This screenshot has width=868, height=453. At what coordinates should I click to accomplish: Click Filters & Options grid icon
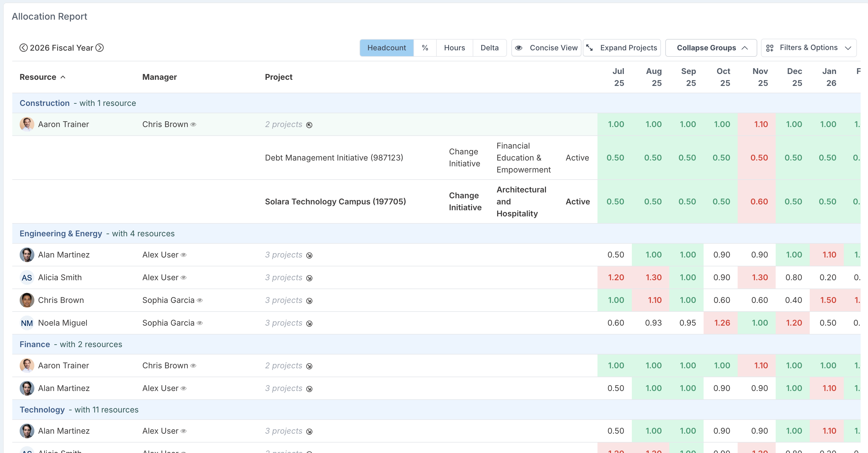(x=770, y=48)
